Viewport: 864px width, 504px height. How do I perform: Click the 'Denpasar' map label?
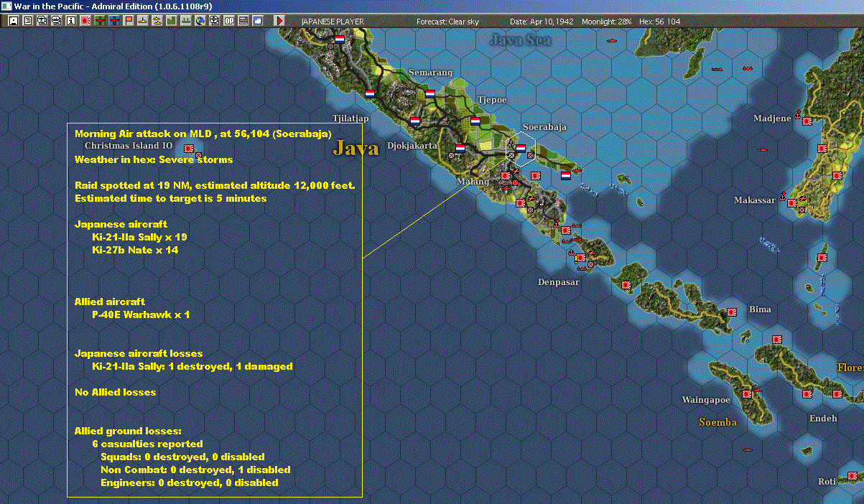(x=559, y=282)
